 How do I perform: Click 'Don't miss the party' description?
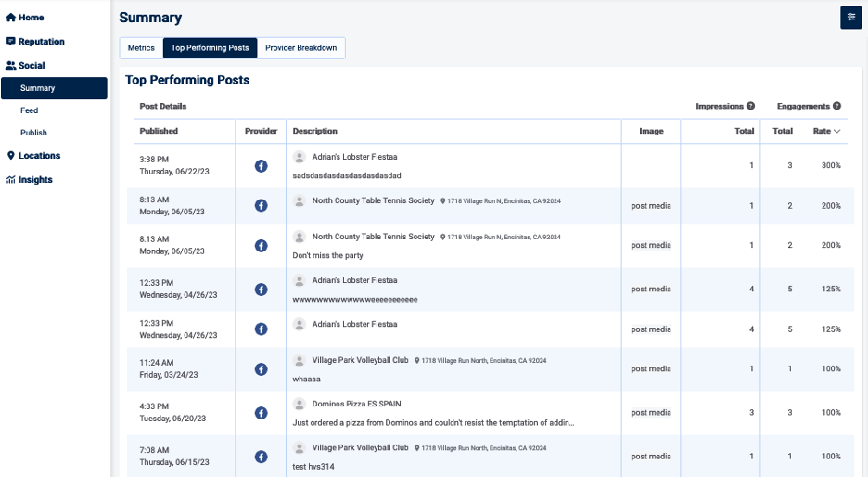(327, 255)
